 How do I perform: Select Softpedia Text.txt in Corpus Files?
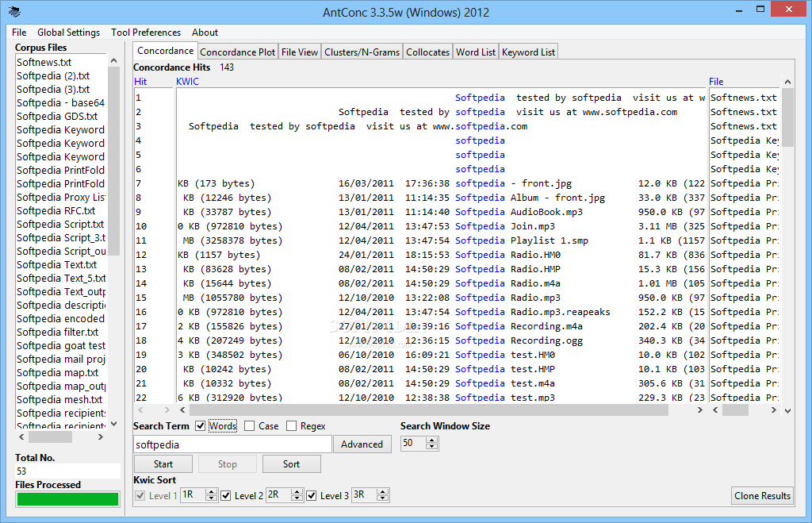(x=56, y=264)
